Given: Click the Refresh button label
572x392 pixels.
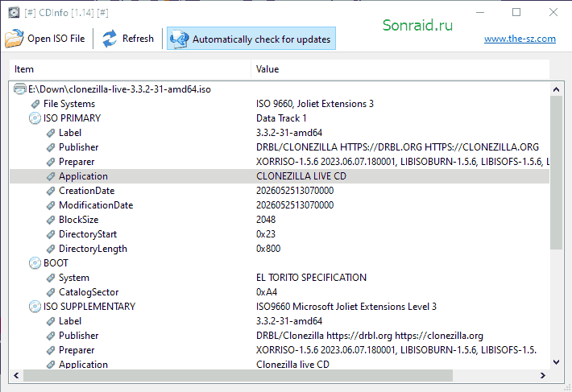Looking at the screenshot, I should coord(138,39).
